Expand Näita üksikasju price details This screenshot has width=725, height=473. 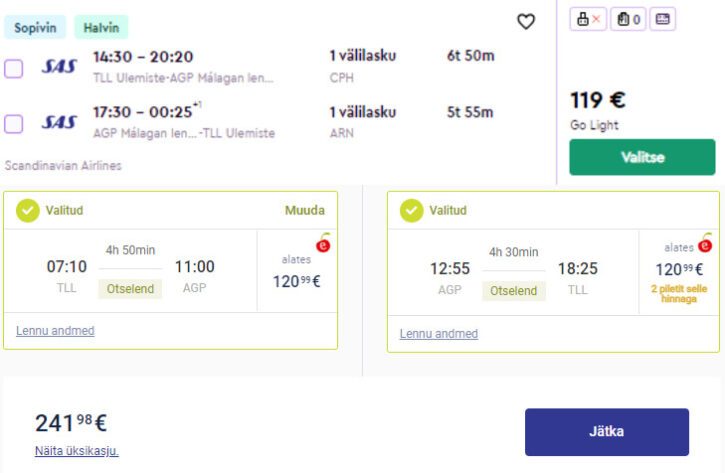[x=77, y=451]
